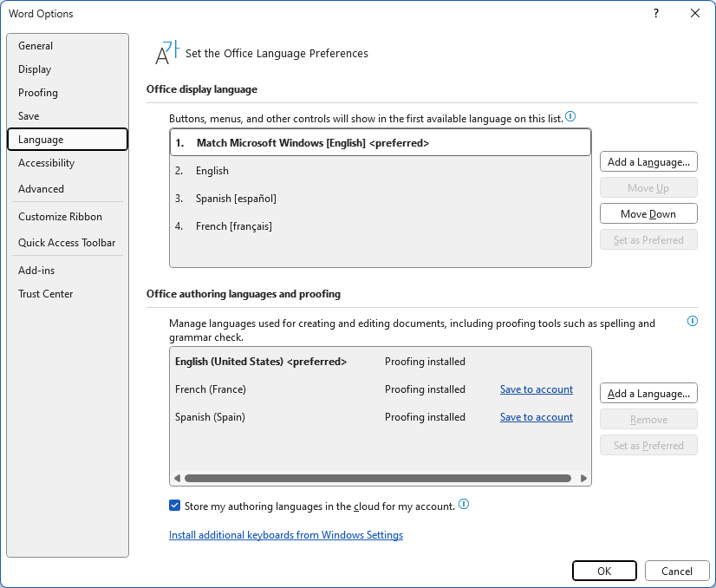Click the Move Up button

point(648,188)
